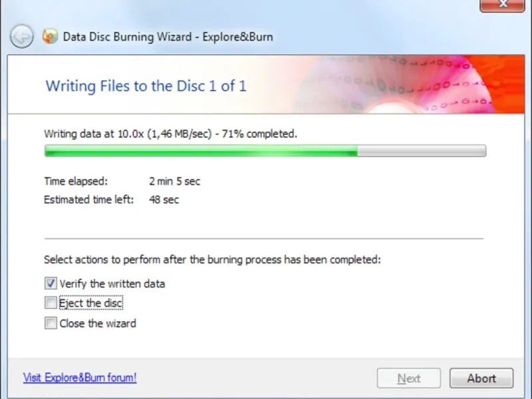Click the Writing data at 10.0x status text

point(170,134)
